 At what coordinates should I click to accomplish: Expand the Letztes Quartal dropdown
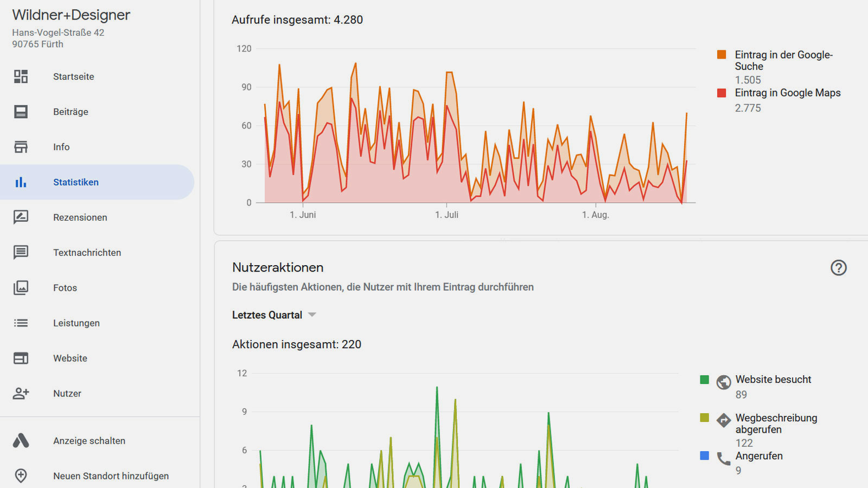(267, 315)
